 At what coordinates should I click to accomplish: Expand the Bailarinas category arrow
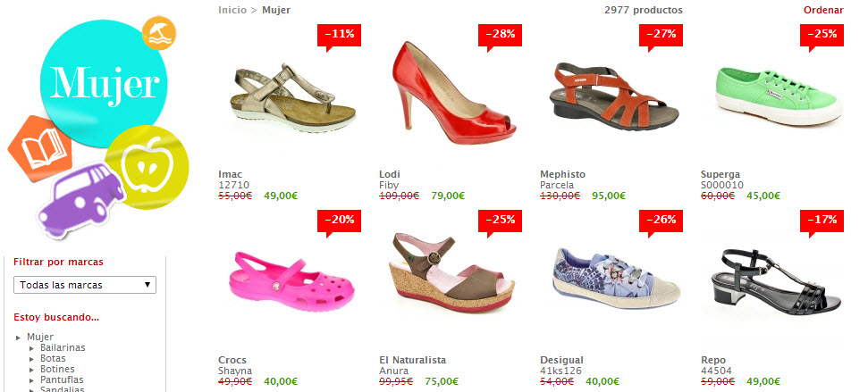coord(32,348)
